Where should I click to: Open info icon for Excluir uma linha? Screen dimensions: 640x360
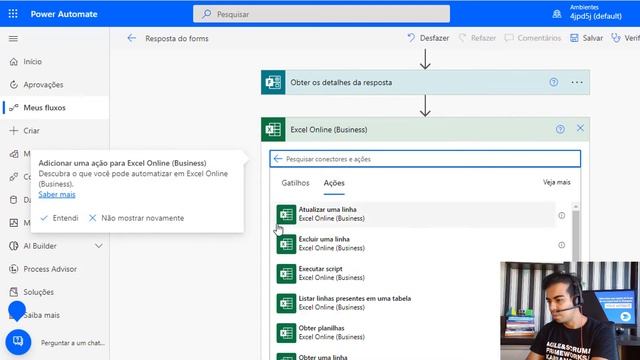click(562, 245)
